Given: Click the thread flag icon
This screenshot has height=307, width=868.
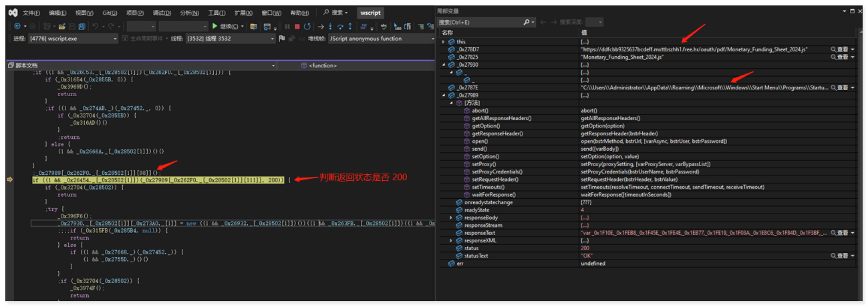Looking at the screenshot, I should coord(282,39).
